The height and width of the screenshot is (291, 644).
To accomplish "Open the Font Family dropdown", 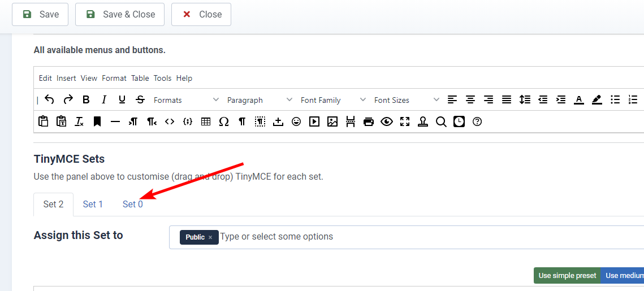I will tap(333, 100).
